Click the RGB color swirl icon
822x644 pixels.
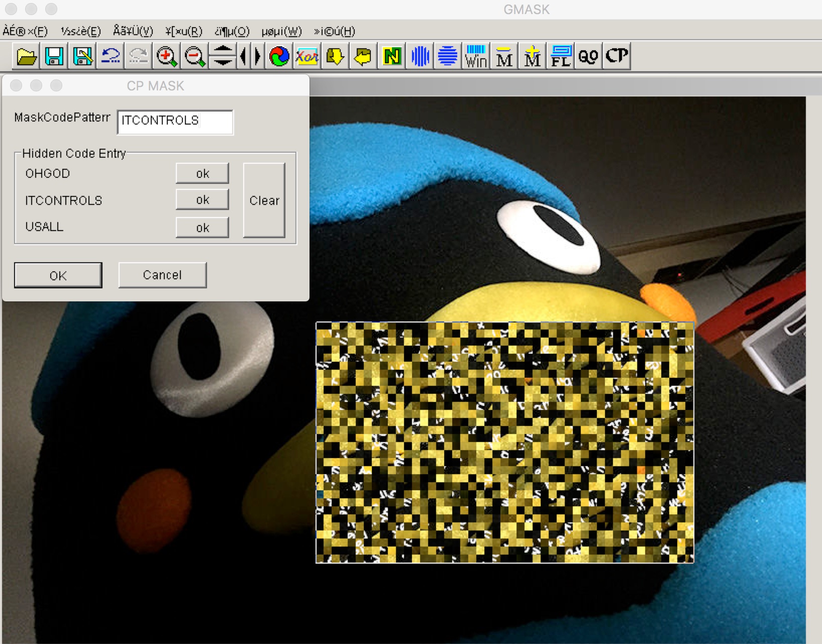279,56
